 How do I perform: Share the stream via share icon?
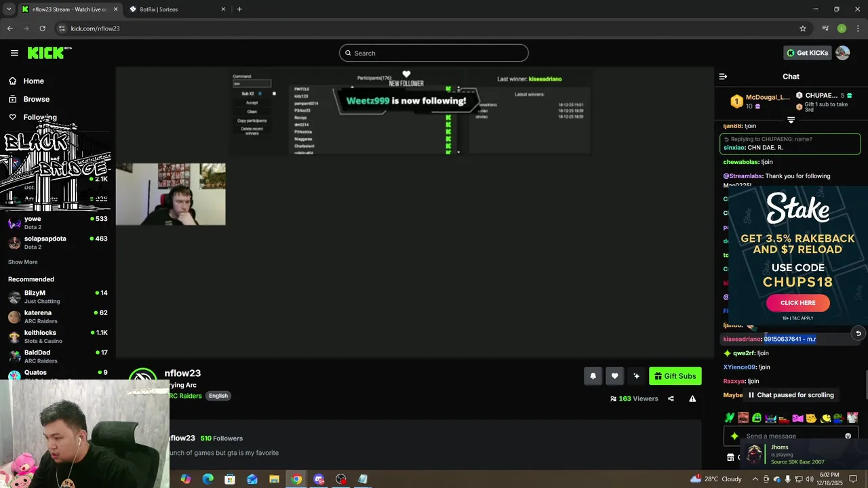click(x=671, y=399)
